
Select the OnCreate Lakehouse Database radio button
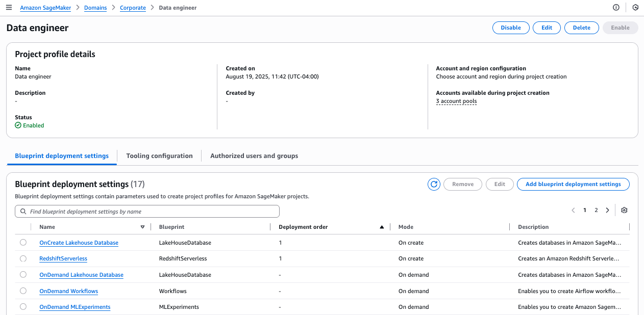tap(23, 243)
